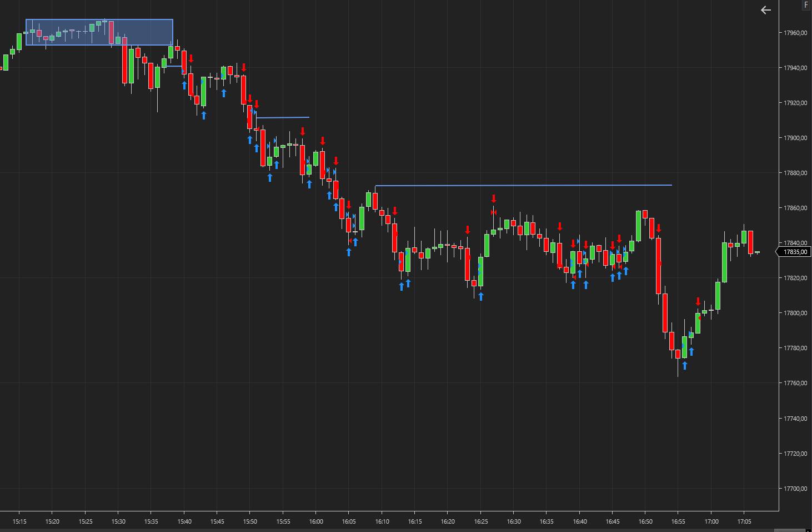Select the 17780,00 price level label

[795, 348]
